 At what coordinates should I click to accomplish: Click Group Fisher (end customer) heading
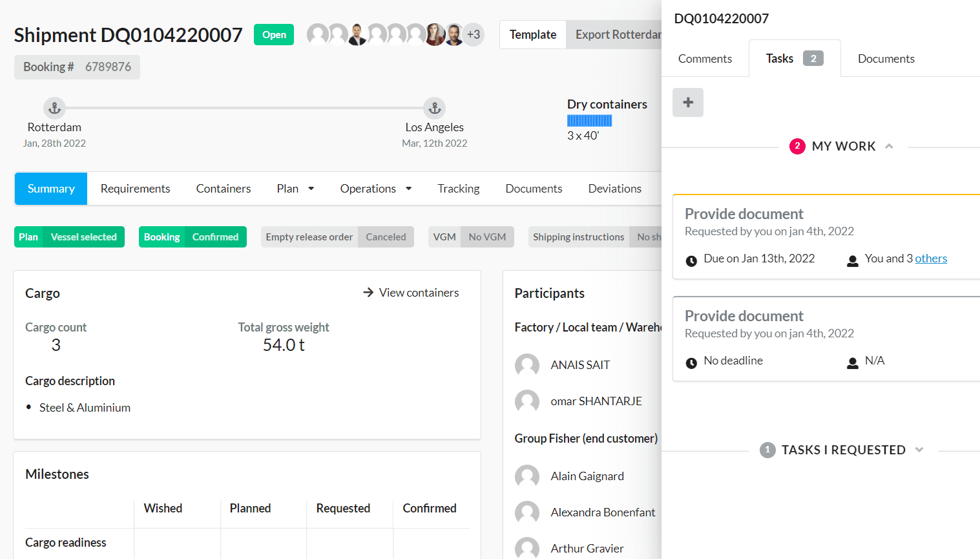586,439
